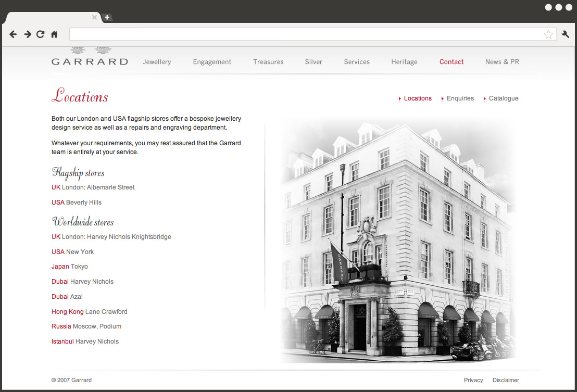Open the Engagement section
The width and height of the screenshot is (577, 392).
pos(212,62)
